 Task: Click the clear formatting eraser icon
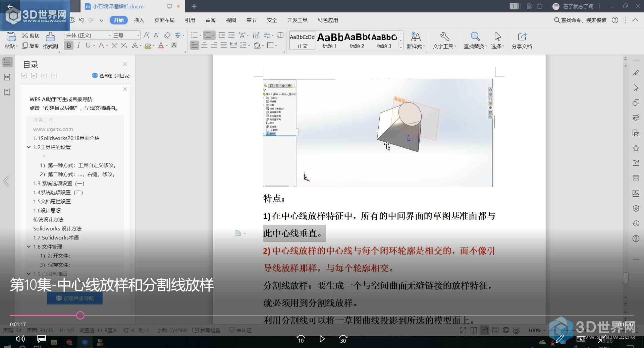[167, 35]
